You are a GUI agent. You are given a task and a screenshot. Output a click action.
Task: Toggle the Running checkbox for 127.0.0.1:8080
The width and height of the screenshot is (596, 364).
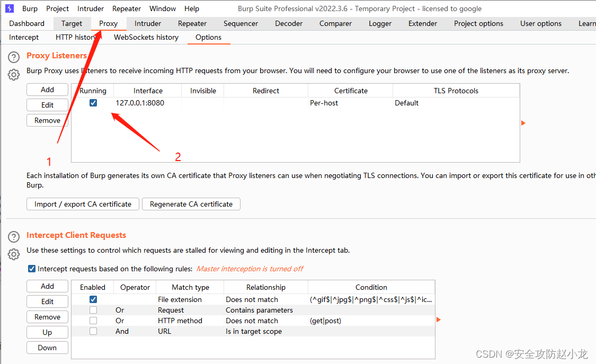click(93, 103)
